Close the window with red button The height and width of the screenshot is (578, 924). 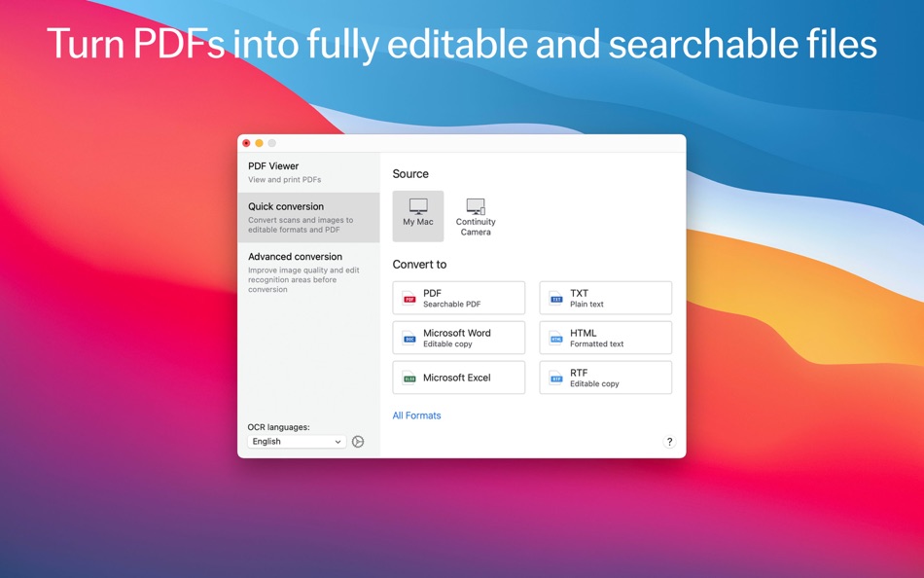pos(246,143)
